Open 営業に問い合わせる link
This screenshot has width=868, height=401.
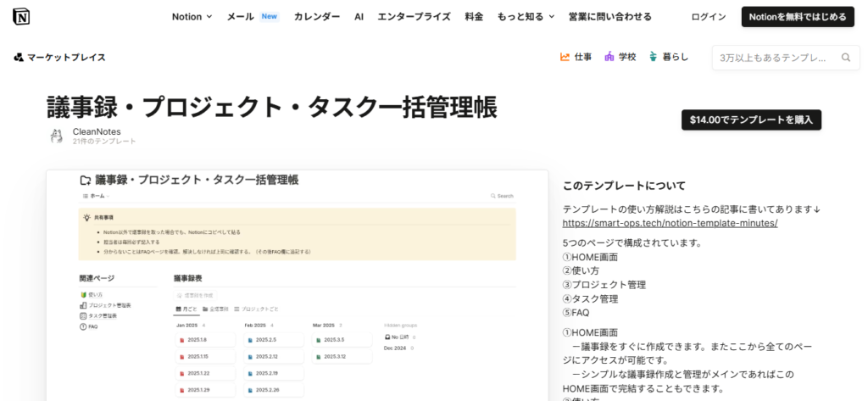[610, 17]
